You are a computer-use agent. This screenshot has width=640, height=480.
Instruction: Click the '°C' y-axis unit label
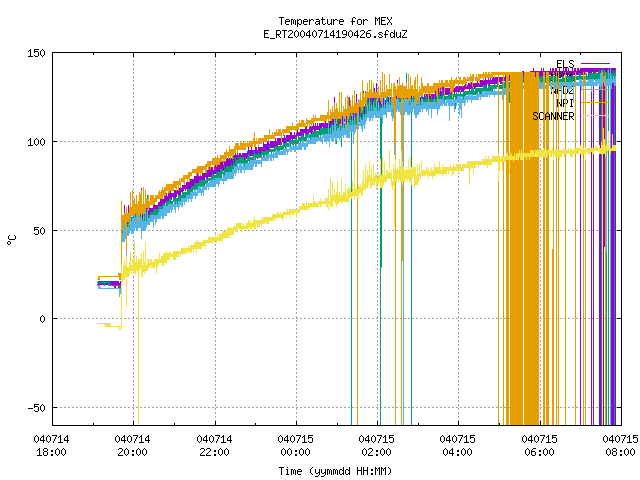[11, 240]
